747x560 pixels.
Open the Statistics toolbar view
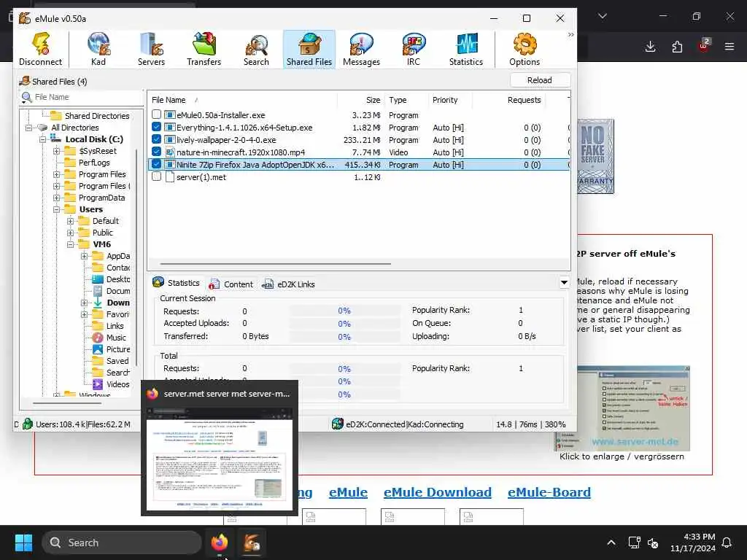(466, 50)
